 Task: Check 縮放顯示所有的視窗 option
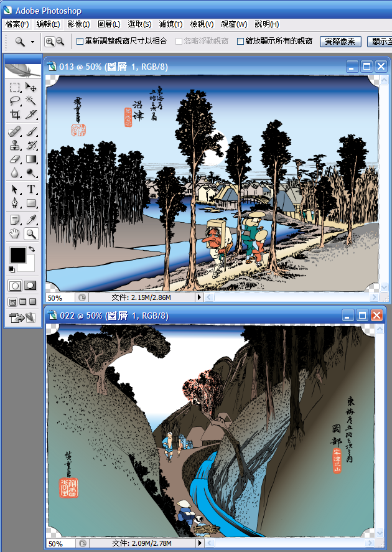coord(240,42)
